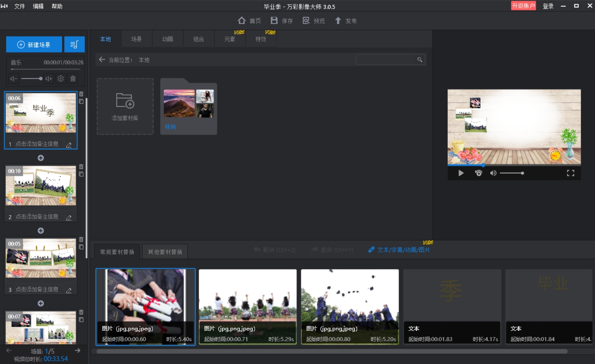Seek the preview progress bar
Screen dimensions: 595x364
514,165
